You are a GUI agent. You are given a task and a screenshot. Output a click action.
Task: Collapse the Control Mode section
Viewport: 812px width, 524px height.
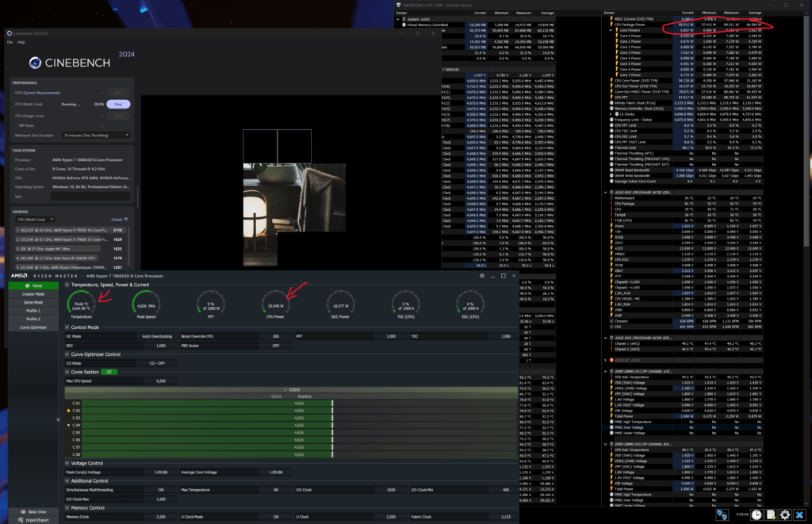[x=67, y=327]
